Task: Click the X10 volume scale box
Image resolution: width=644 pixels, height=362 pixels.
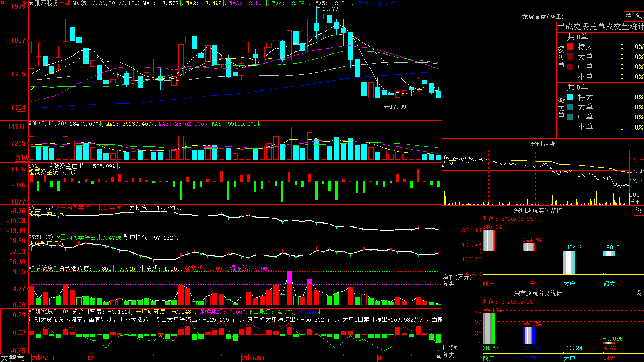Action: click(21, 157)
